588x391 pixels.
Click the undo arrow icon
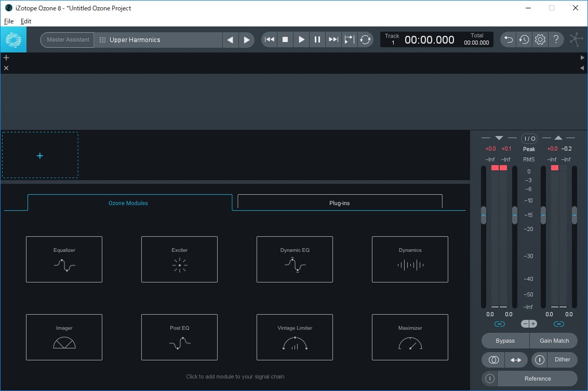point(508,39)
